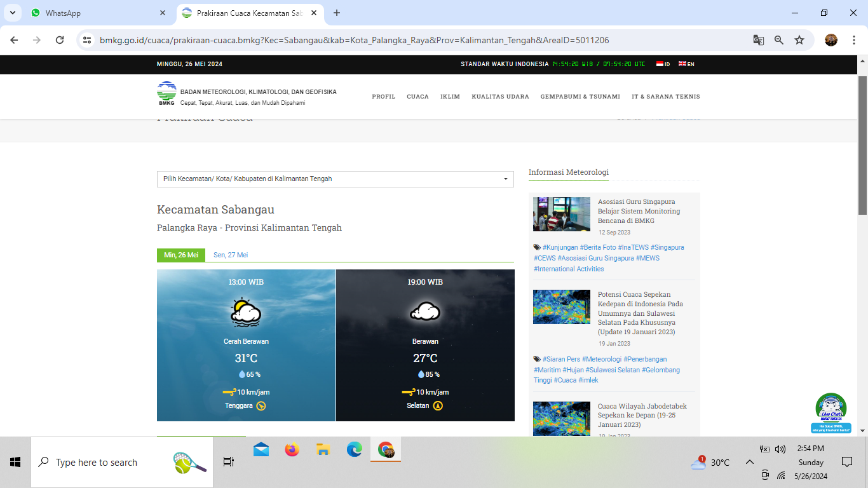Open Asosiasi Guru Singapura article link
Viewport: 868px width, 488px height.
click(x=639, y=211)
